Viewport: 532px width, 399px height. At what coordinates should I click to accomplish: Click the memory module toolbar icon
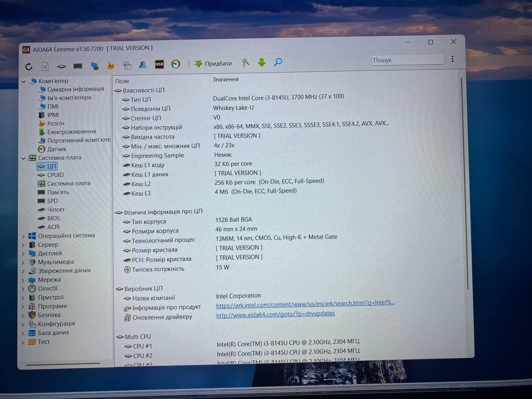78,66
